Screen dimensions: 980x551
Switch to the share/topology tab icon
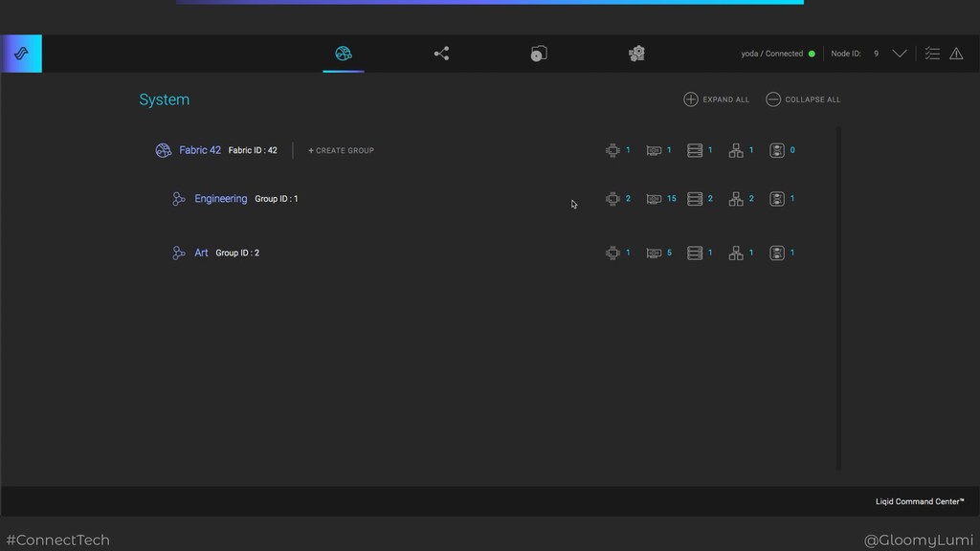tap(441, 54)
